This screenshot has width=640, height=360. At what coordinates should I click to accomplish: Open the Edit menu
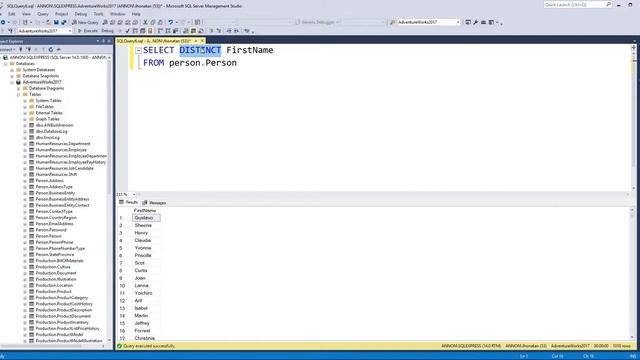click(11, 14)
